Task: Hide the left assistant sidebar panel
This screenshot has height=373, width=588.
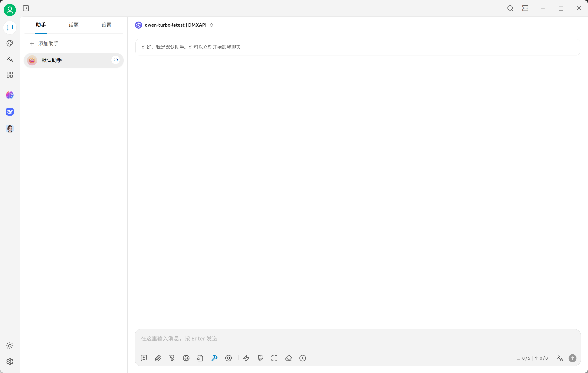Action: (26, 8)
